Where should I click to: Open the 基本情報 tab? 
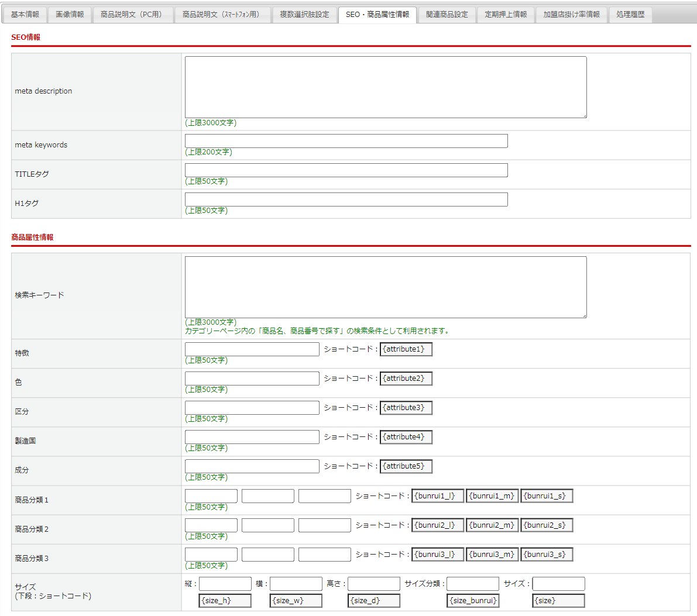(x=25, y=15)
